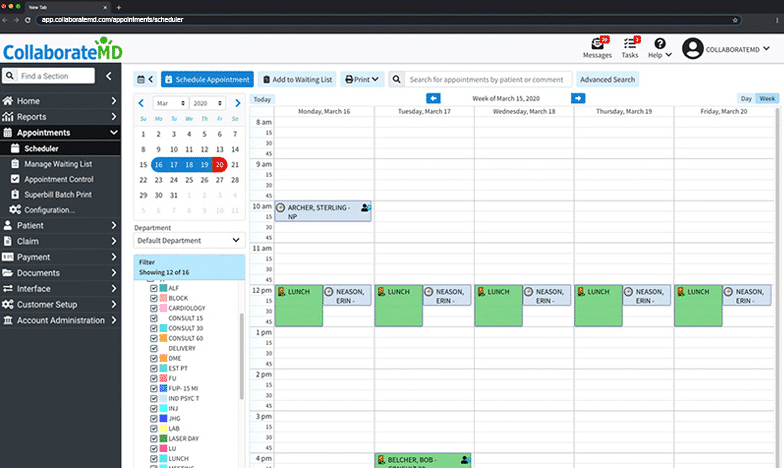This screenshot has width=784, height=468.
Task: Open the year selector showing 2020
Action: coord(208,103)
